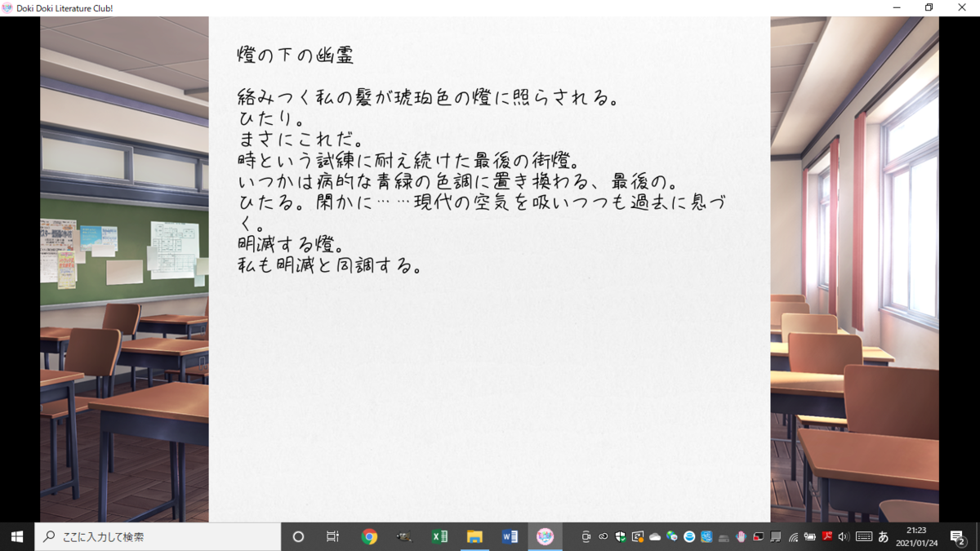Click the Doki Doki Literature Club window icon
This screenshot has height=551, width=980.
pos(7,8)
